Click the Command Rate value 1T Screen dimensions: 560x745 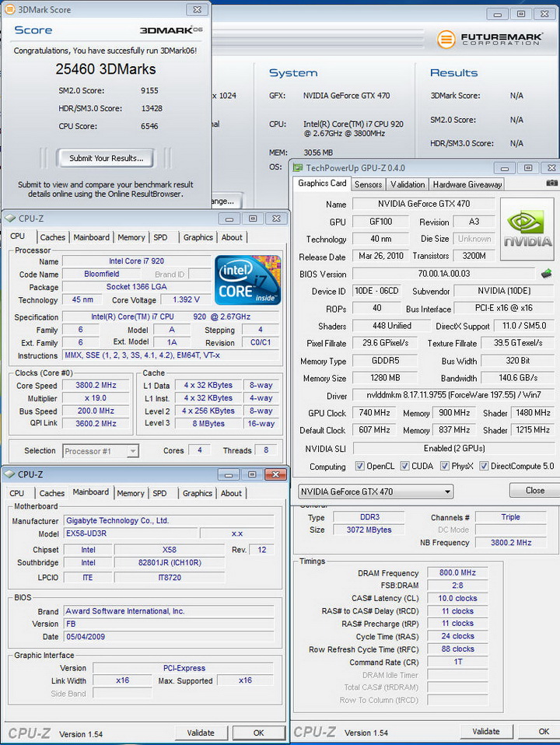457,662
